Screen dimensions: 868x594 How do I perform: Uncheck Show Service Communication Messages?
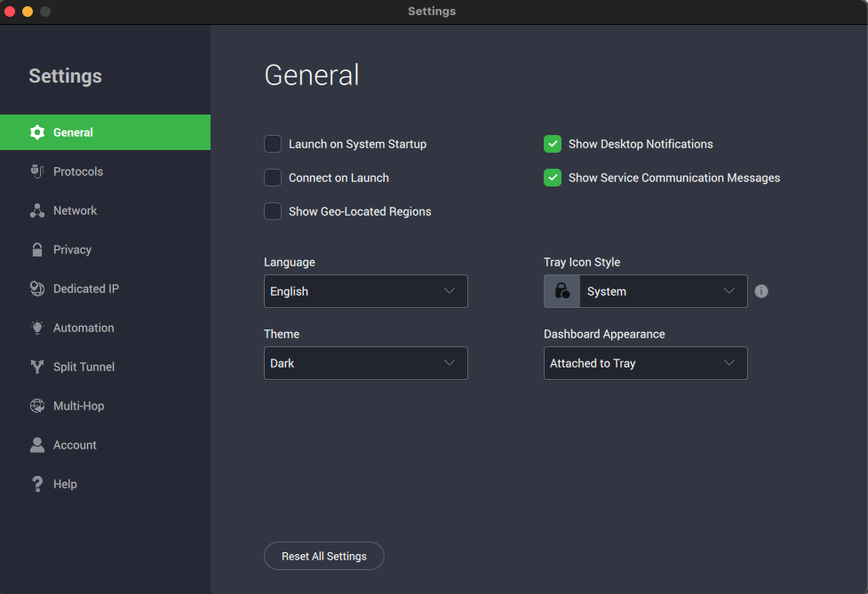pos(553,178)
